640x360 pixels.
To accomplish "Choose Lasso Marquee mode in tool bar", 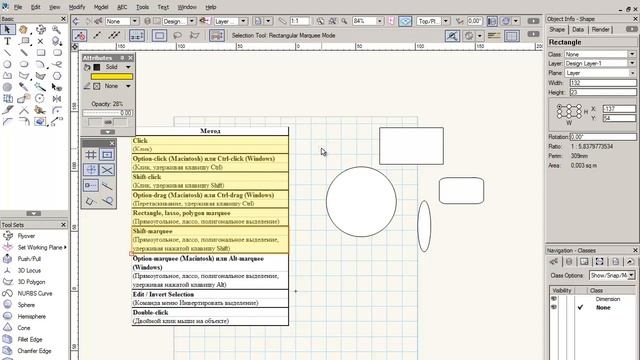I will (x=177, y=36).
